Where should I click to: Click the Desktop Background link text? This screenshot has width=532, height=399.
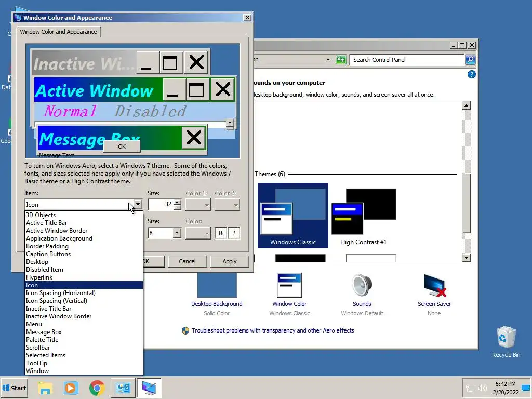217,304
